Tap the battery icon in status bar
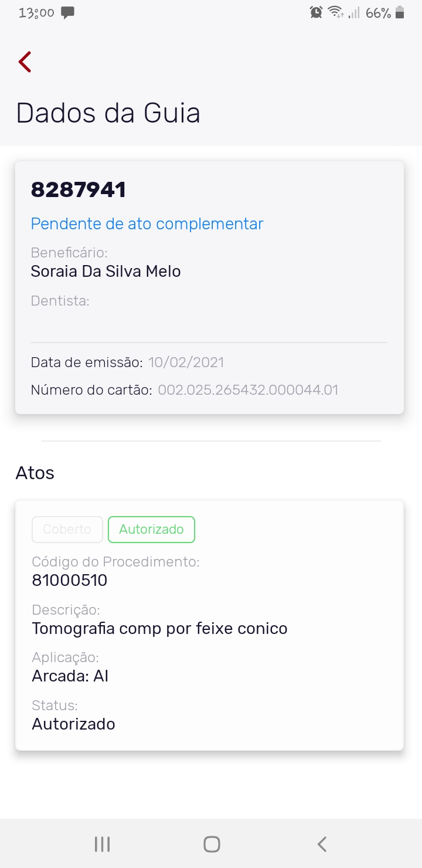Screen dimensions: 422x868 click(400, 12)
